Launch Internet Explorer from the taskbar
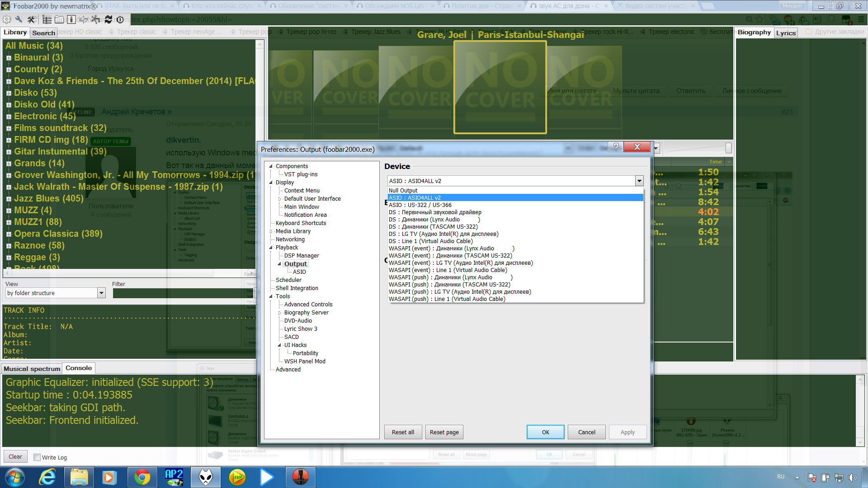This screenshot has height=488, width=868. 47,477
